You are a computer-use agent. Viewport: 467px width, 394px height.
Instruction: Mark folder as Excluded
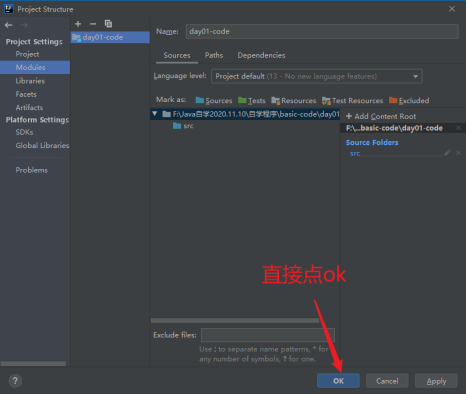pyautogui.click(x=409, y=100)
